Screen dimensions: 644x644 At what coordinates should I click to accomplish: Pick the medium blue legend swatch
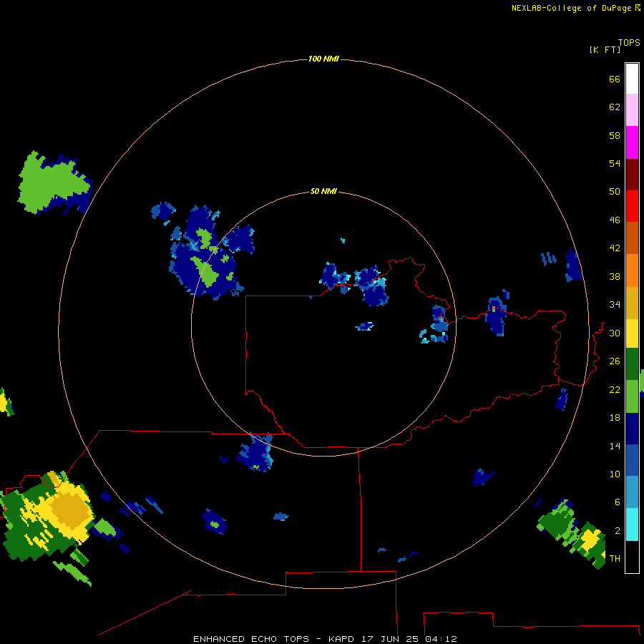[x=632, y=460]
